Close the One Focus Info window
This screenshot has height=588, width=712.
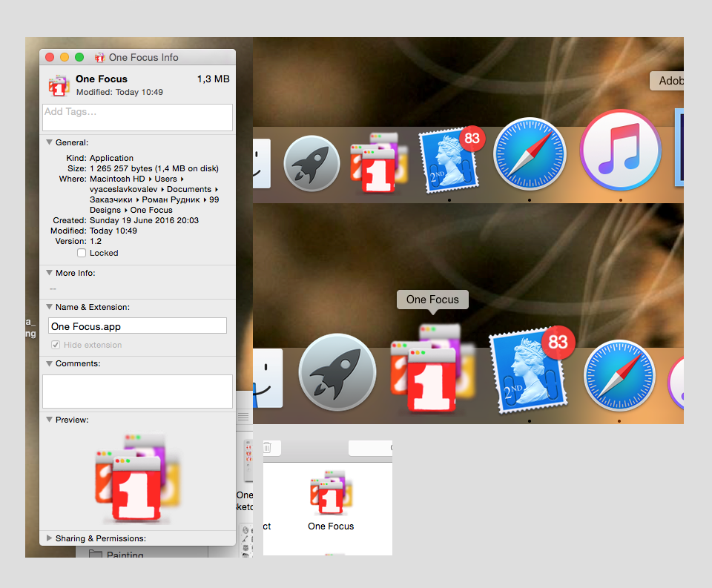pyautogui.click(x=50, y=57)
